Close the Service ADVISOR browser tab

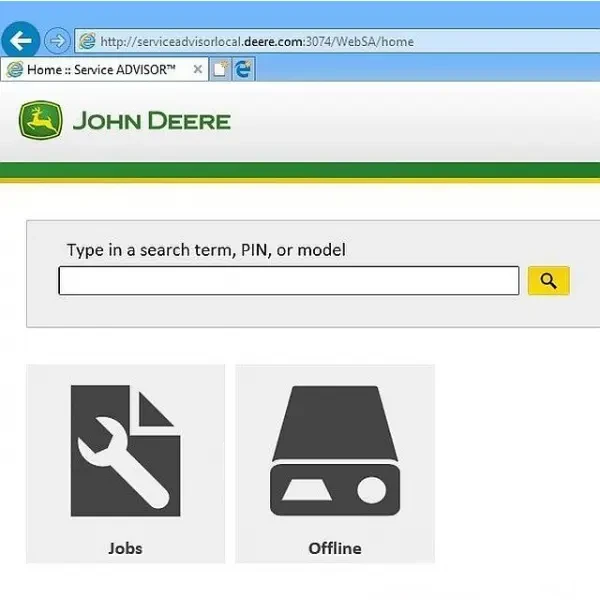[x=197, y=69]
